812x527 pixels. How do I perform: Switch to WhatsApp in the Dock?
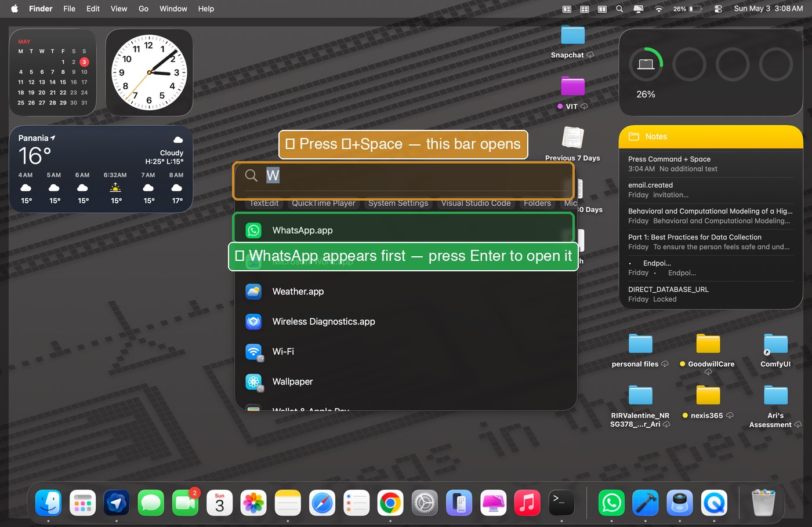click(612, 503)
